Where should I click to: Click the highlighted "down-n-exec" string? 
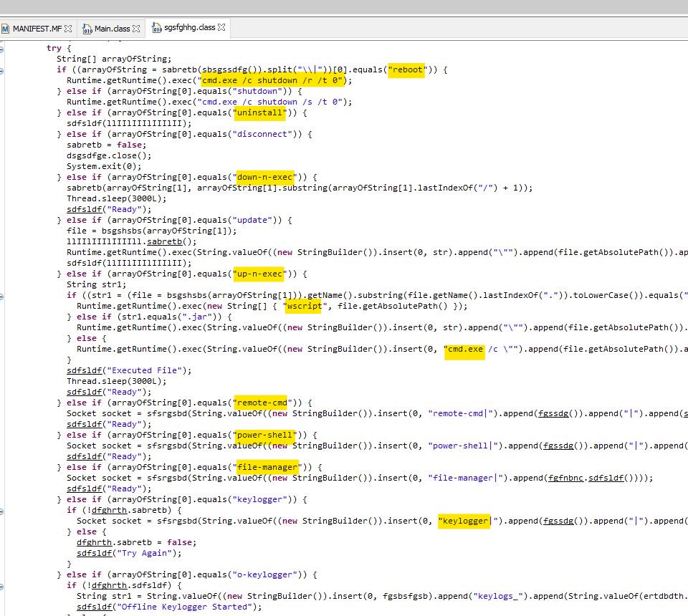(264, 177)
